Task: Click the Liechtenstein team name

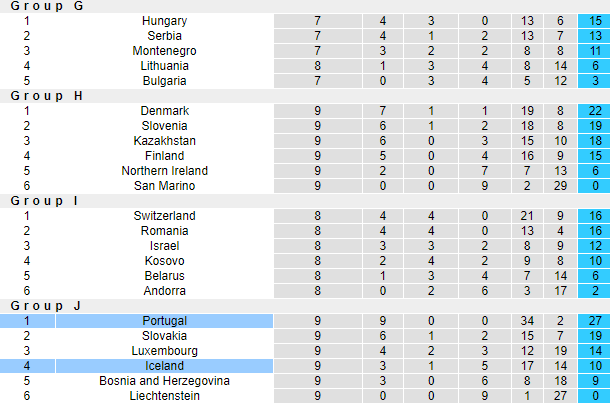Action: click(x=164, y=396)
